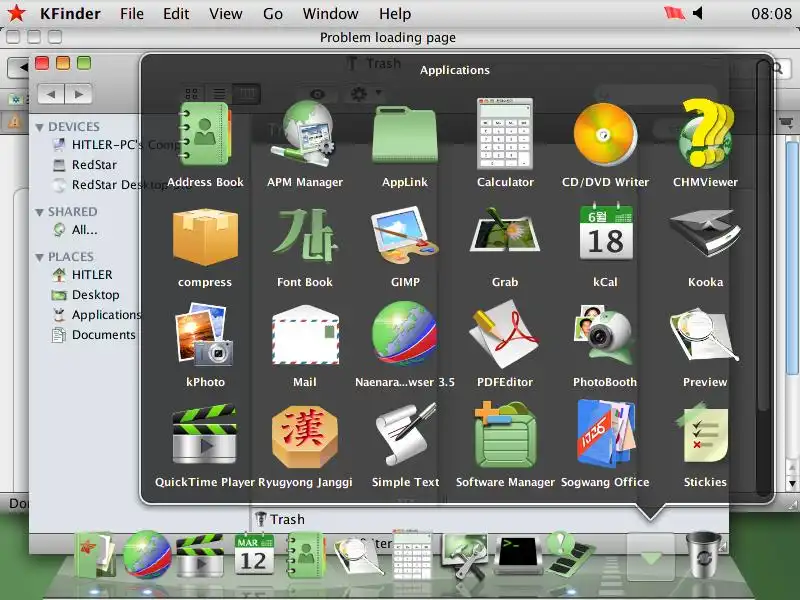Open kPhoto application
The width and height of the screenshot is (800, 600).
(204, 335)
